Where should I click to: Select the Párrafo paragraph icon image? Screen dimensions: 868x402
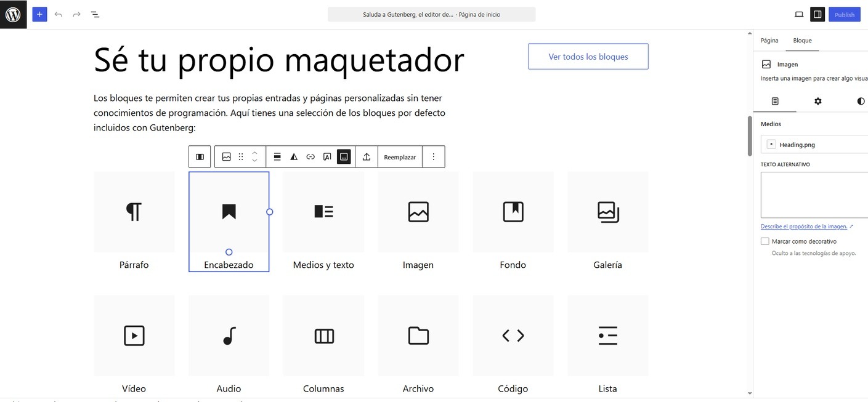[134, 212]
